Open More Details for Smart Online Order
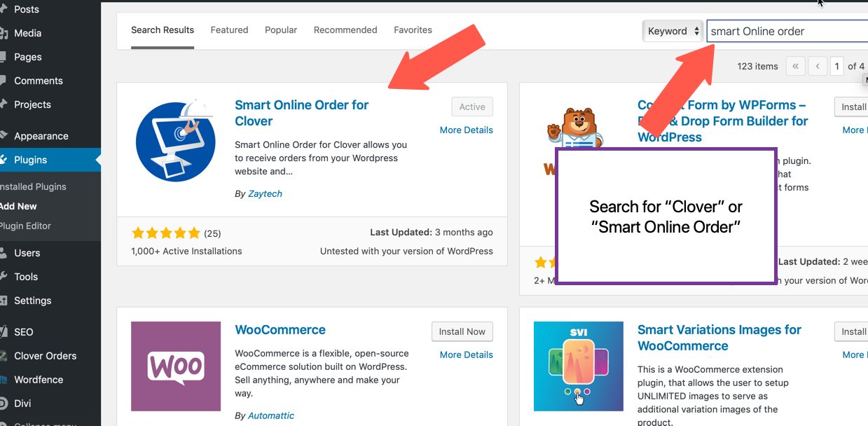The height and width of the screenshot is (426, 868). 467,130
